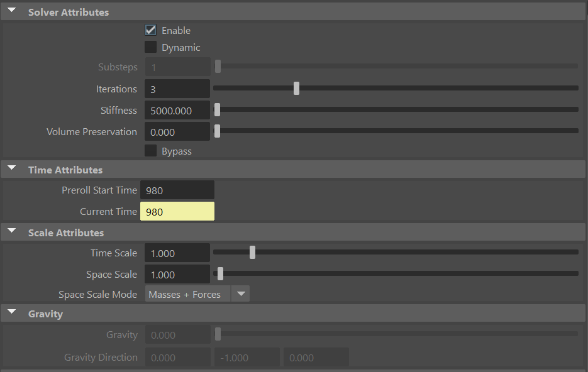Collapse the Gravity section

tap(11, 312)
